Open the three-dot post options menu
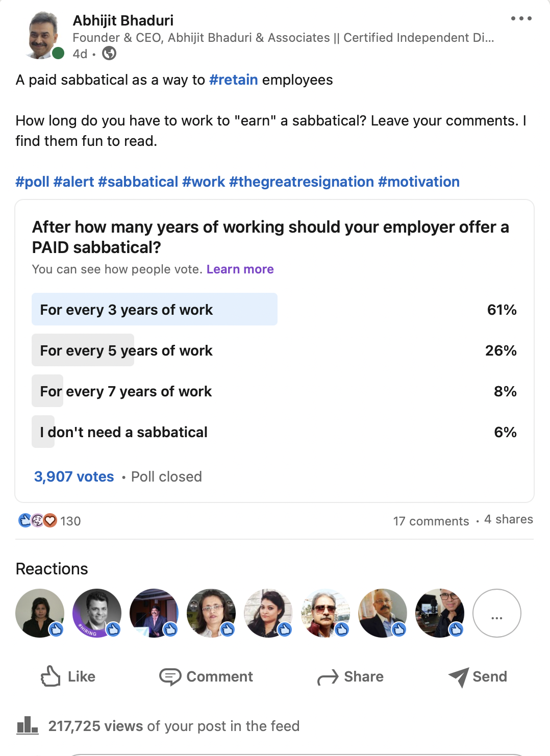 coord(521,19)
